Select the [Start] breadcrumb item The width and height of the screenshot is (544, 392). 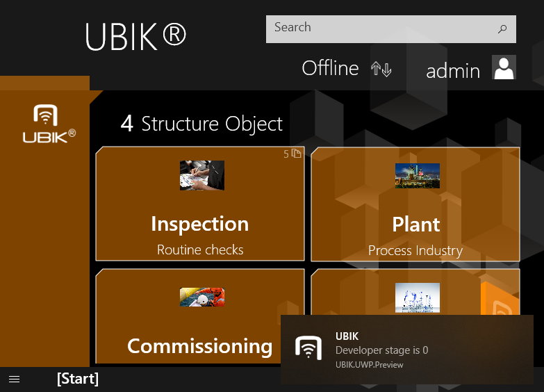point(78,379)
